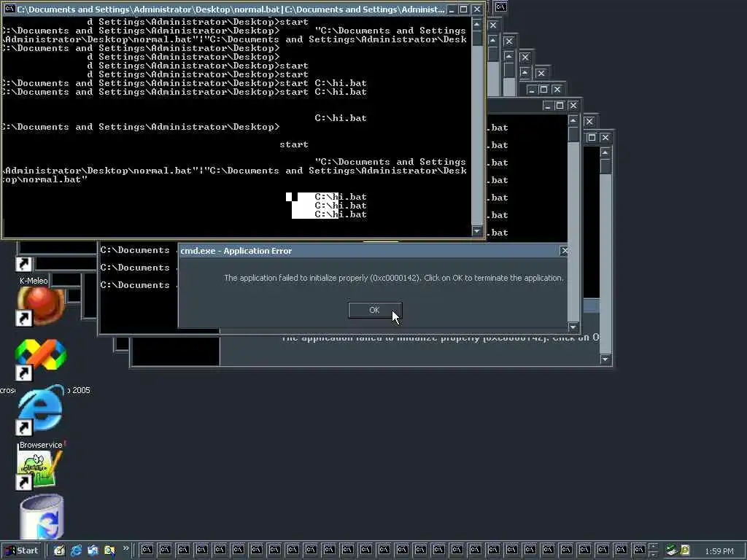Expand the Quick Launch overflow chevron
747x560 pixels.
pyautogui.click(x=125, y=548)
